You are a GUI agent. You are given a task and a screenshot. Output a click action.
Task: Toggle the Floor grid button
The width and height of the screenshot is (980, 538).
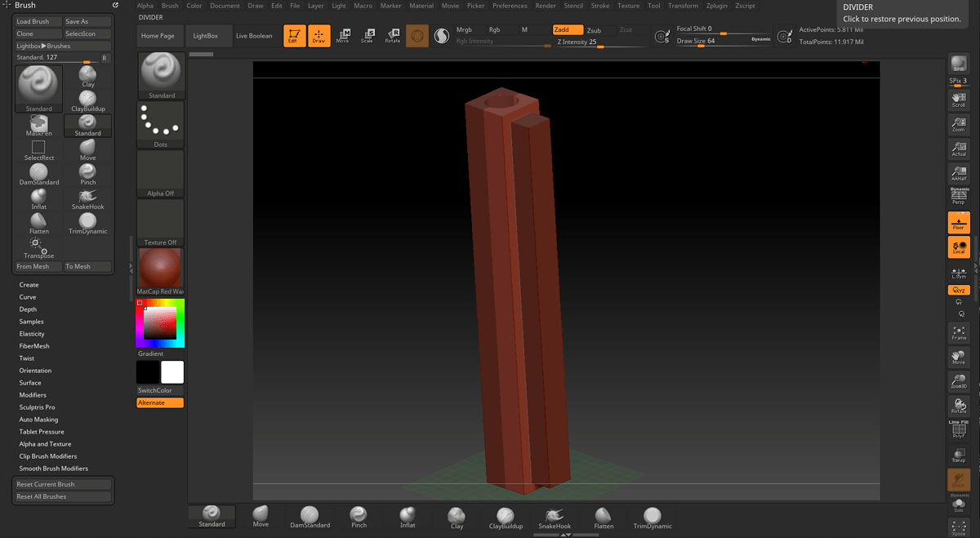pyautogui.click(x=959, y=222)
